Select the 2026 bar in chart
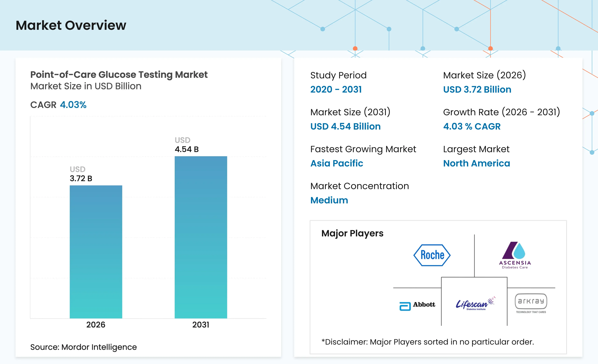This screenshot has height=364, width=598. (x=96, y=252)
